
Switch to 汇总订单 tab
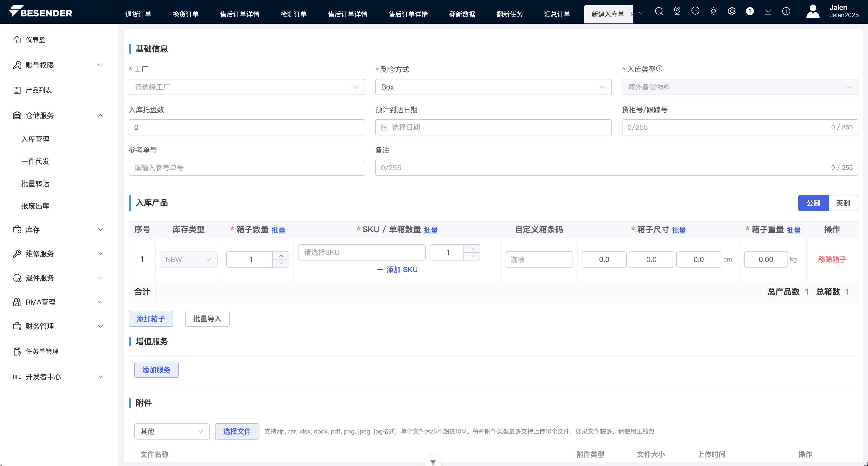(557, 14)
